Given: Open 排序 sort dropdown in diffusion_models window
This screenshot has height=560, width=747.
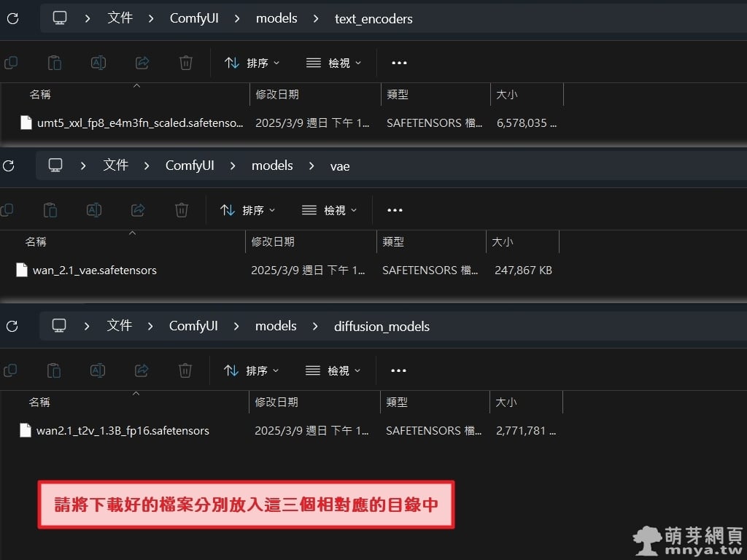Looking at the screenshot, I should tap(252, 370).
